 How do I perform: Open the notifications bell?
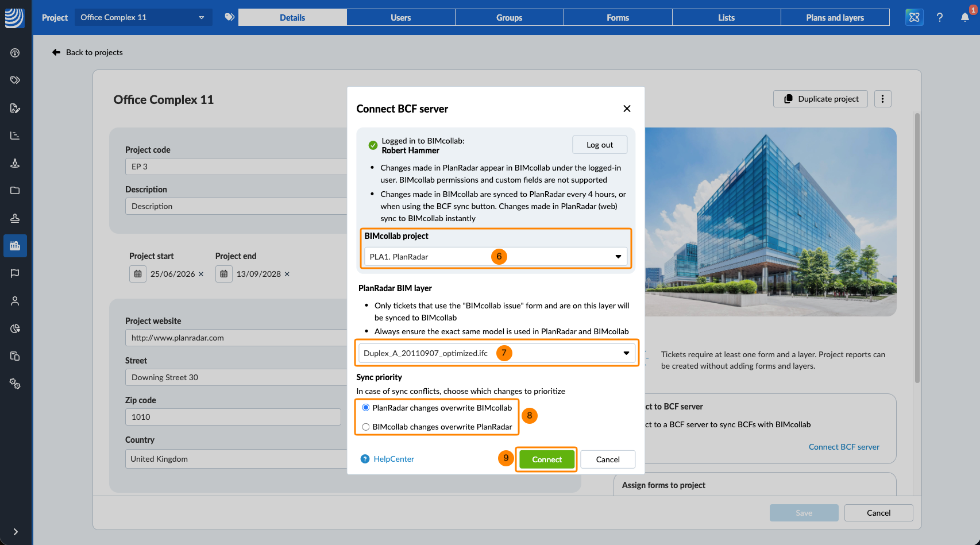tap(965, 17)
